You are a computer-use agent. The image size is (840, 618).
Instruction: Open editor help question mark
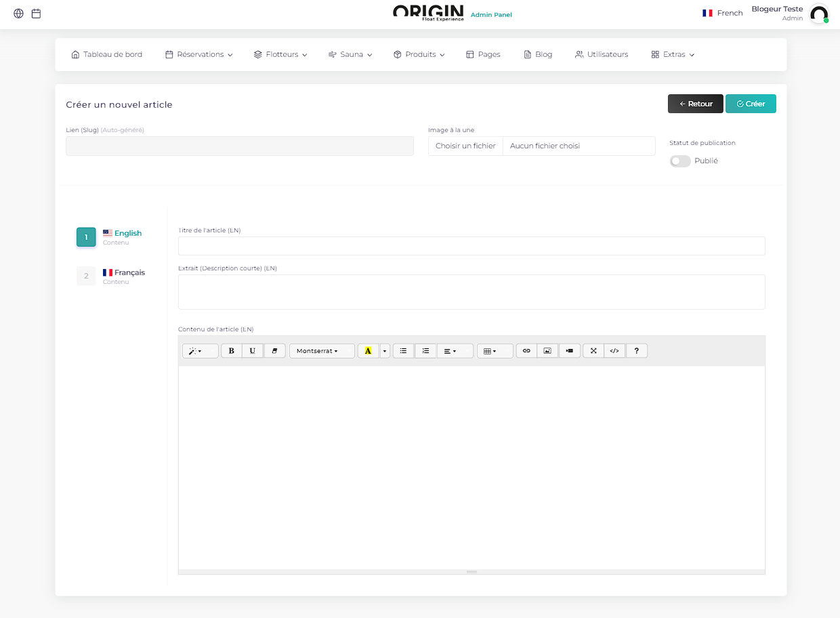coord(637,351)
